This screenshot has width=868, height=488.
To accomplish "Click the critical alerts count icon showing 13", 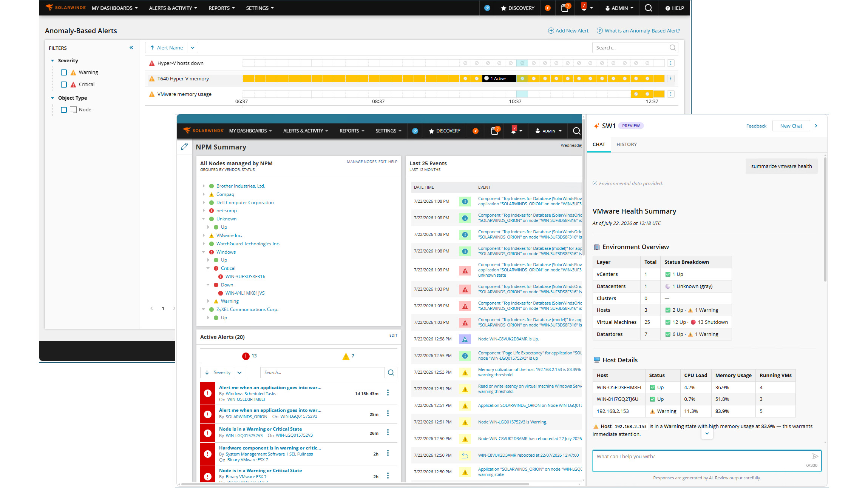I will pos(246,356).
